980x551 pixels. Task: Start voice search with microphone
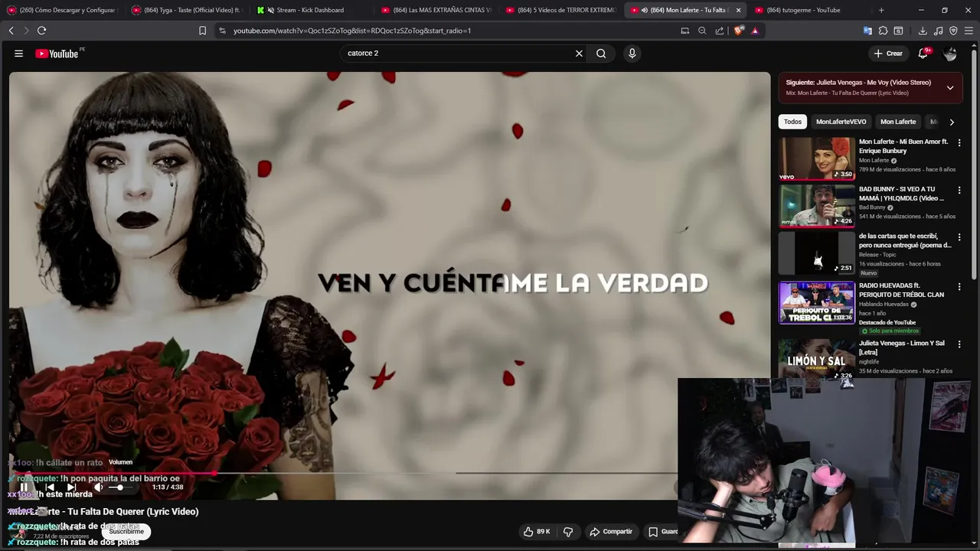pos(632,54)
